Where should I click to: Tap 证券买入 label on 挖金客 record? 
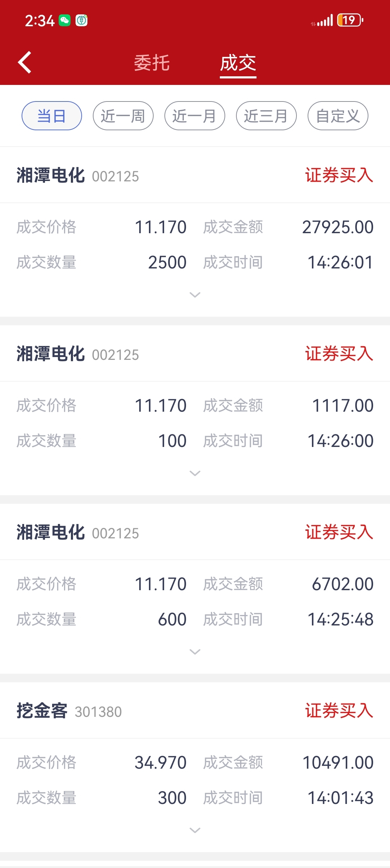(x=339, y=711)
